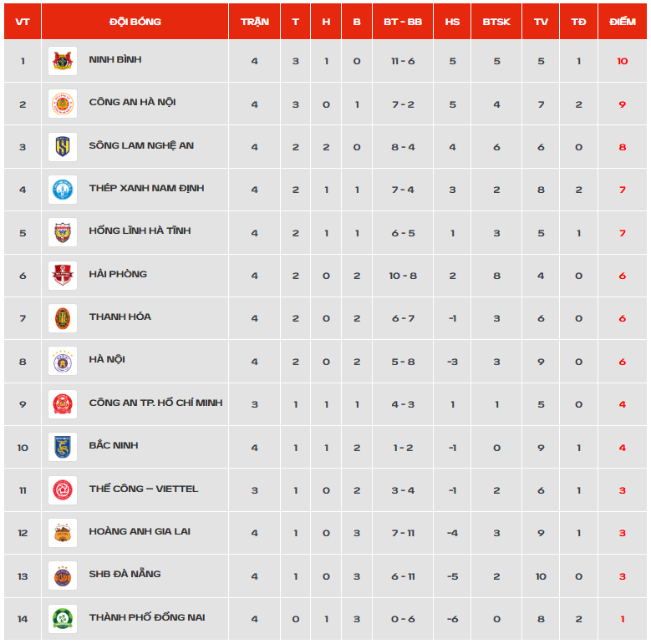The height and width of the screenshot is (644, 651).
Task: Open the Bắc Ninh team name link
Action: point(114,445)
